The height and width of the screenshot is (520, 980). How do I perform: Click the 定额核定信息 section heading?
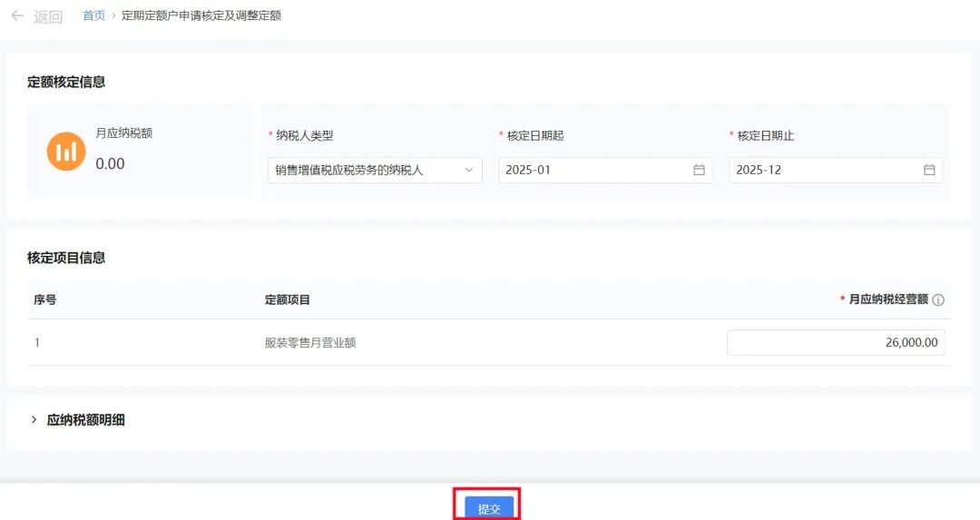(66, 82)
